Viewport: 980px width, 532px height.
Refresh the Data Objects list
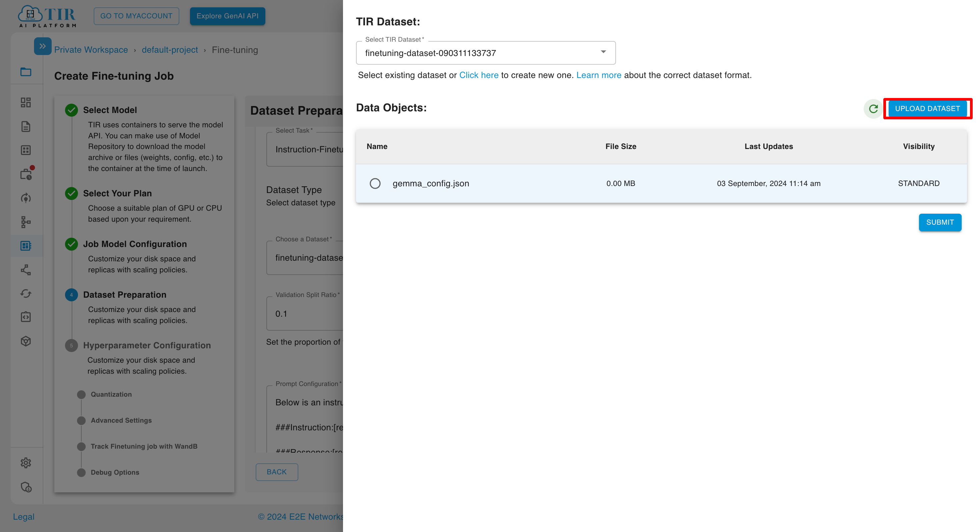[x=873, y=109]
